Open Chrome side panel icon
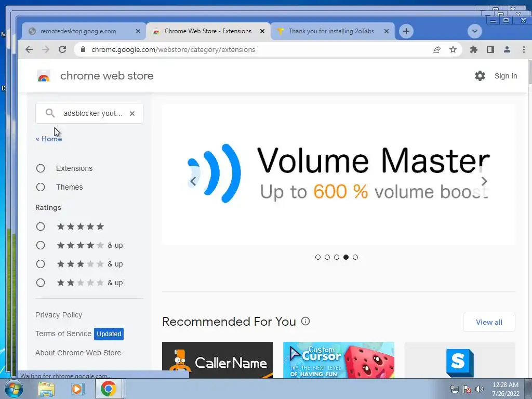532x399 pixels. [x=490, y=49]
